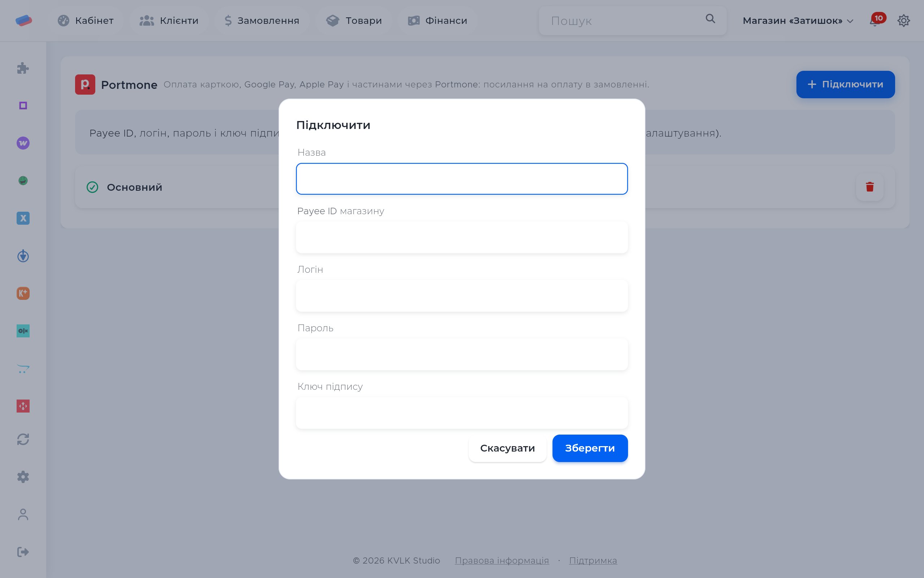
Task: Click the Скасувати button
Action: click(507, 448)
